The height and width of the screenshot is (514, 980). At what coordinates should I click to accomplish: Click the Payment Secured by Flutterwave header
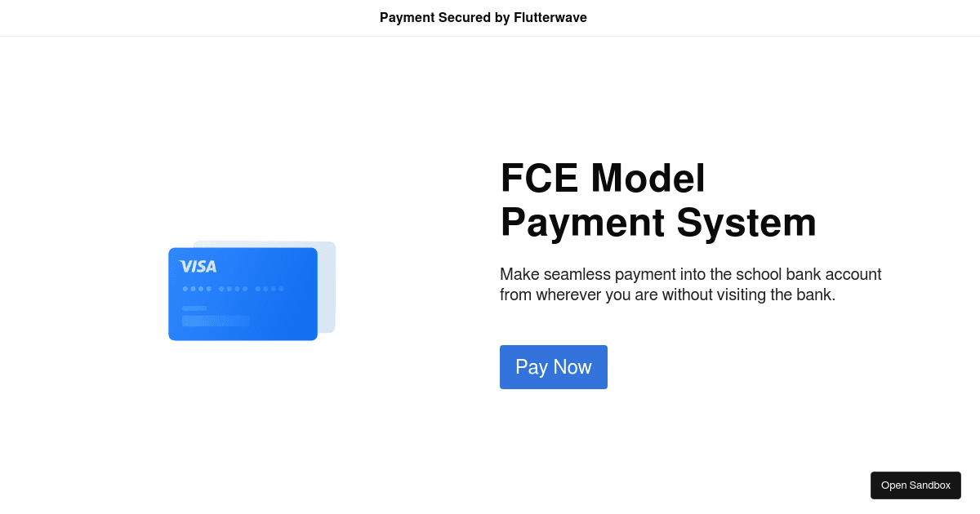tap(483, 17)
